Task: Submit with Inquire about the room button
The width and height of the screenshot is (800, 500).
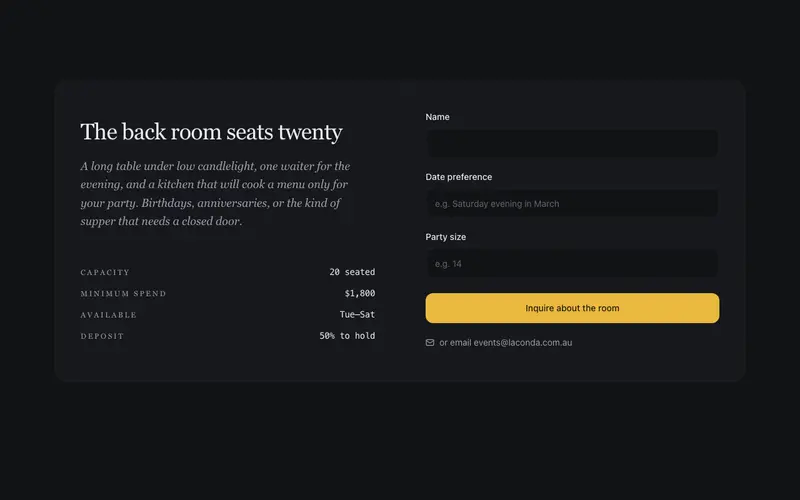Action: 572,308
